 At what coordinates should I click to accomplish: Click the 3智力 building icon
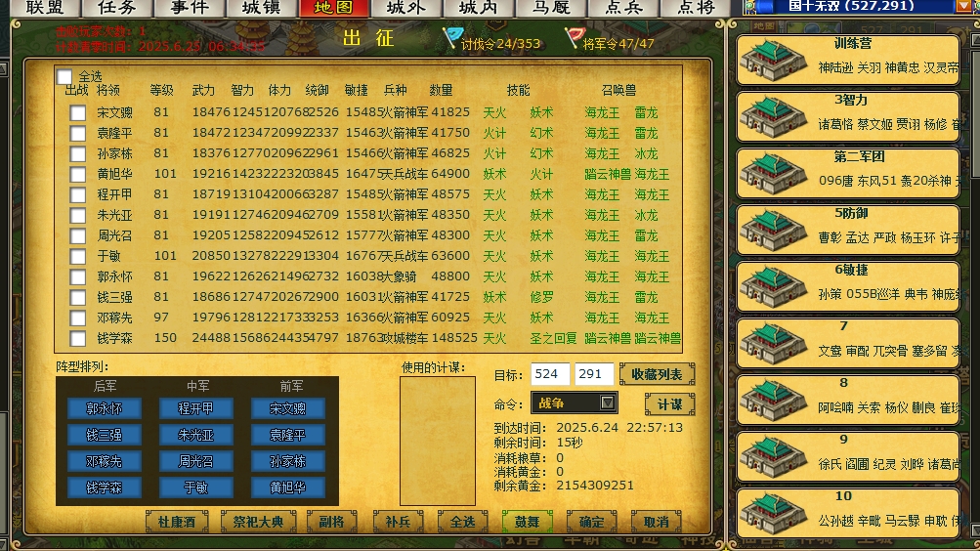click(x=774, y=117)
